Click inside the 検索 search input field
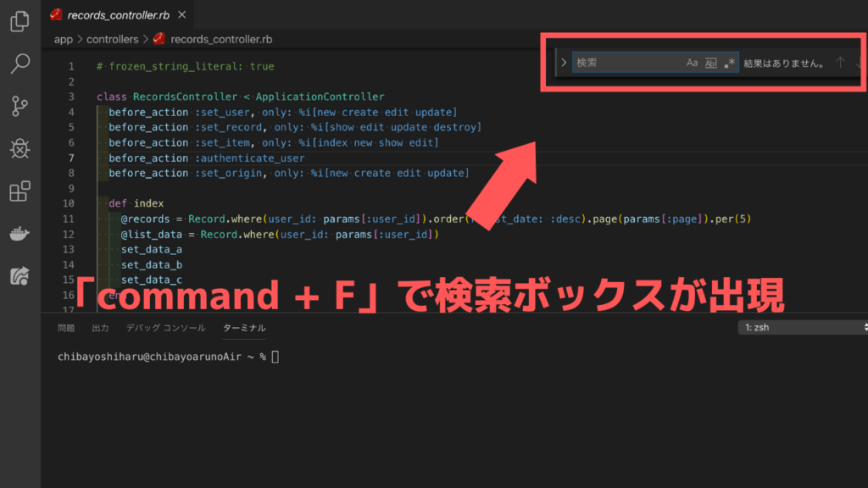The image size is (868, 488). (627, 62)
